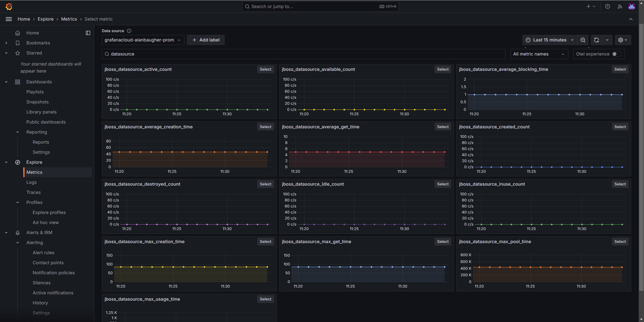
Task: Click the Explore compass icon
Action: pyautogui.click(x=18, y=162)
